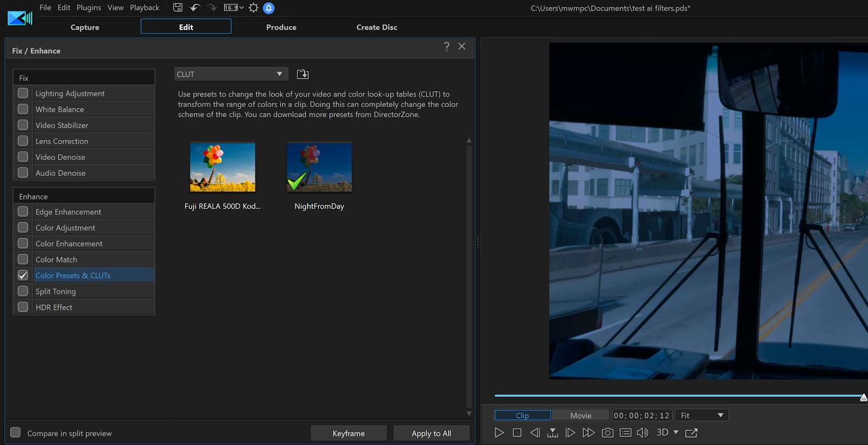
Task: Step to the next frame
Action: [x=570, y=433]
